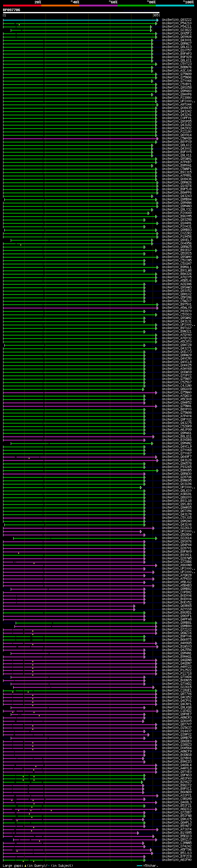Select hit label UniRef100_Q7Y068
197x868 pixels.
[x=177, y=450]
